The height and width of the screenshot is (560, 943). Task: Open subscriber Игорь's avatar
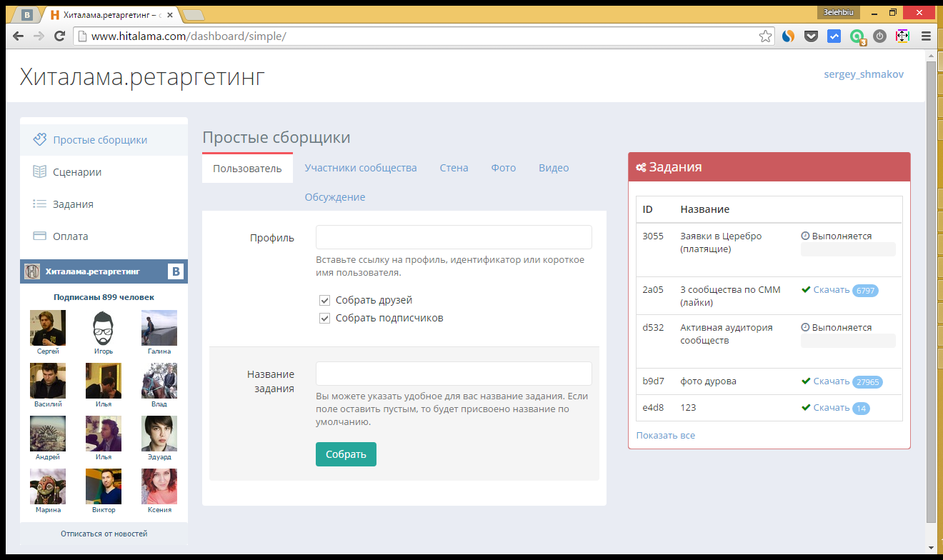[x=104, y=328]
